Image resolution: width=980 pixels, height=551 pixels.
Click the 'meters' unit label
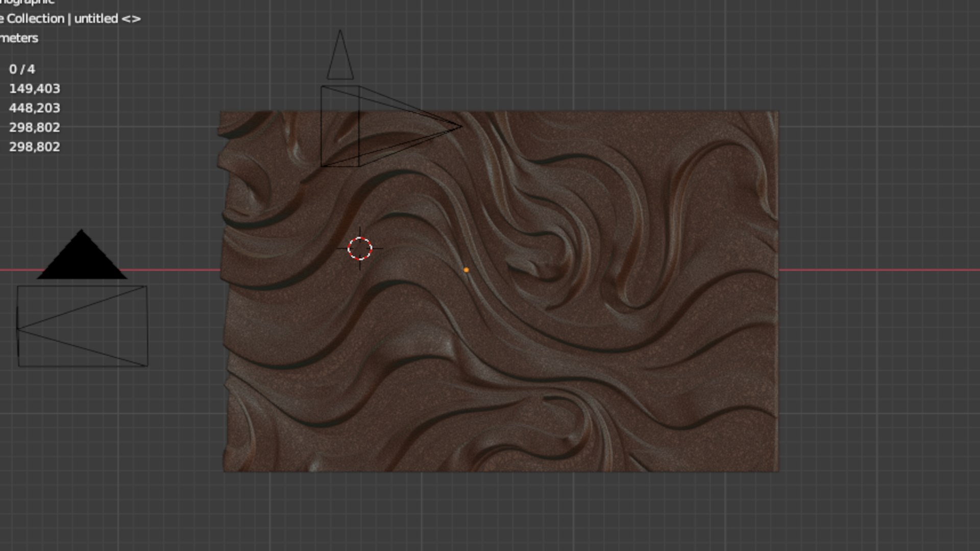19,38
